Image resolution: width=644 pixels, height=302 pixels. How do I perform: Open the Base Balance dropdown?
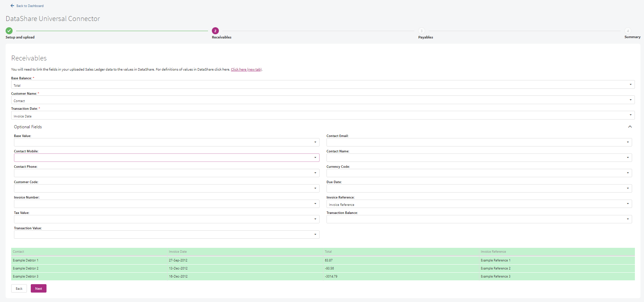323,85
